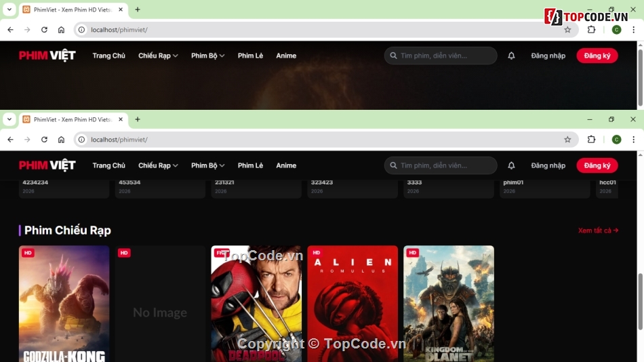Viewport: 644px width, 362px height.
Task: Open Chrome menu dots in lower window
Action: 633,140
